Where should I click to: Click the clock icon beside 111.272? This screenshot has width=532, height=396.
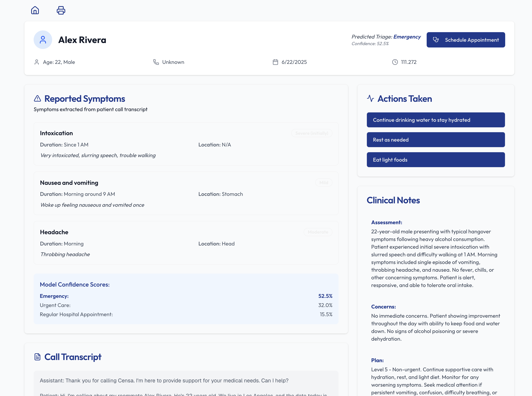395,62
